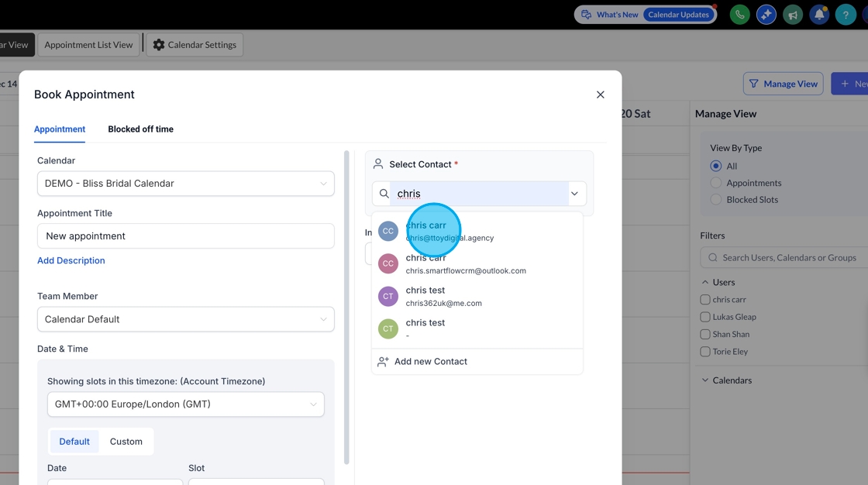
Task: Click Add new Contact
Action: 477,362
